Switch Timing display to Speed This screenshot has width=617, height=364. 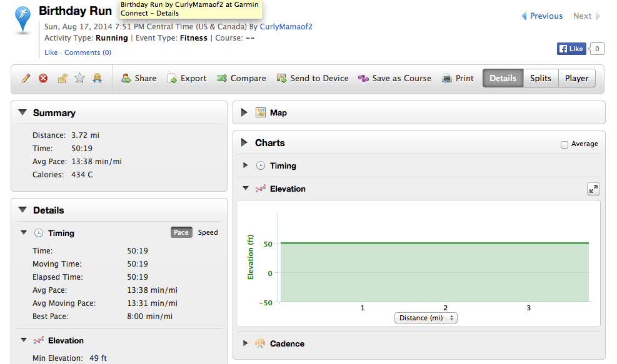(x=208, y=232)
